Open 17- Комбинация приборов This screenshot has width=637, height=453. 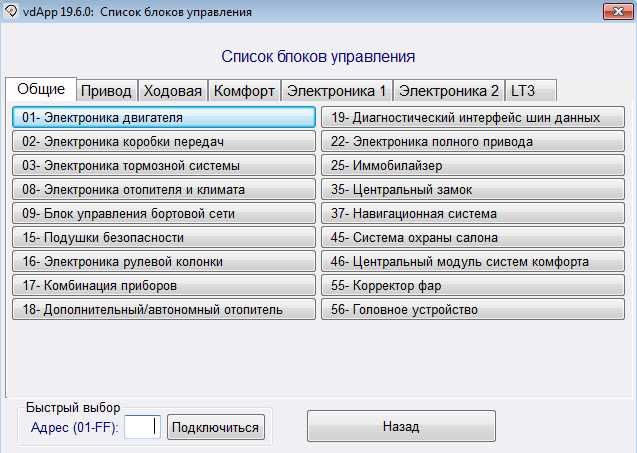tap(164, 285)
